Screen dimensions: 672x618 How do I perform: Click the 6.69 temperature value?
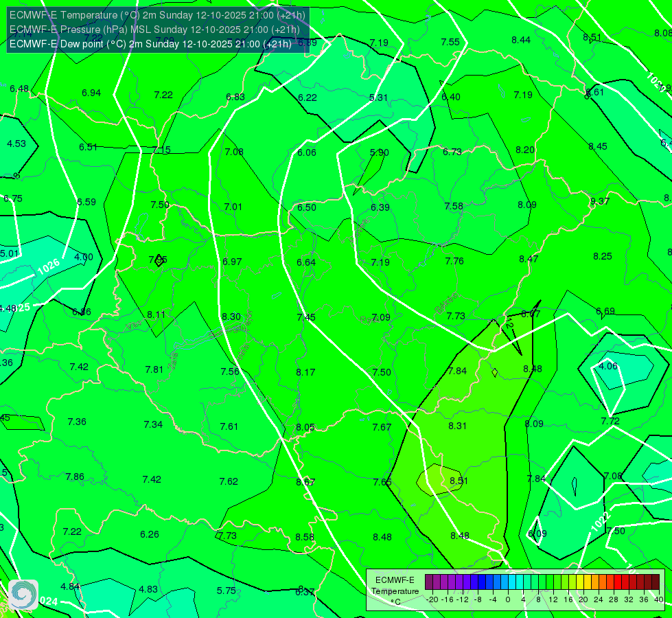point(605,311)
